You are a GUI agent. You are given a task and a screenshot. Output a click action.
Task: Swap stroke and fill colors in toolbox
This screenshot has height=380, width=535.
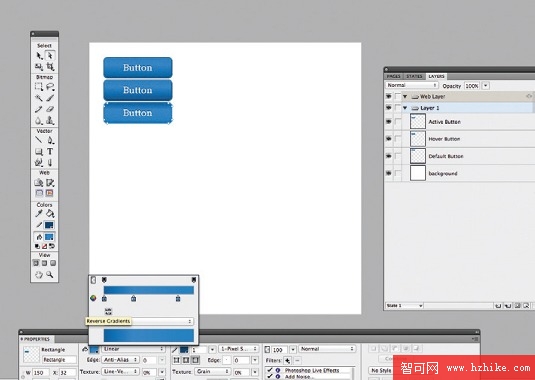(52, 246)
